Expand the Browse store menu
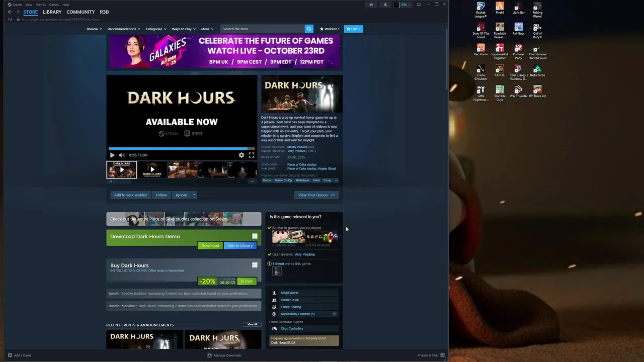 [x=94, y=29]
